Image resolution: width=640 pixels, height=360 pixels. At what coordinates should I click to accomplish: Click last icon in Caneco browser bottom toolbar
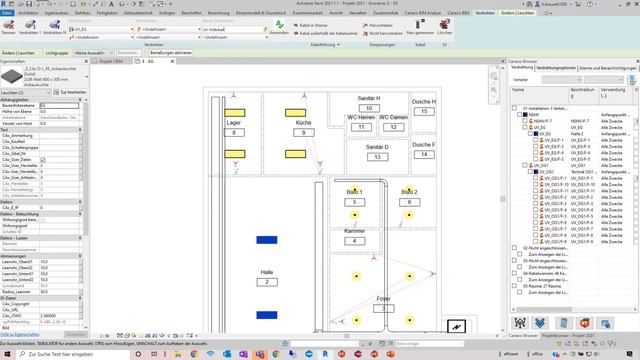click(605, 323)
